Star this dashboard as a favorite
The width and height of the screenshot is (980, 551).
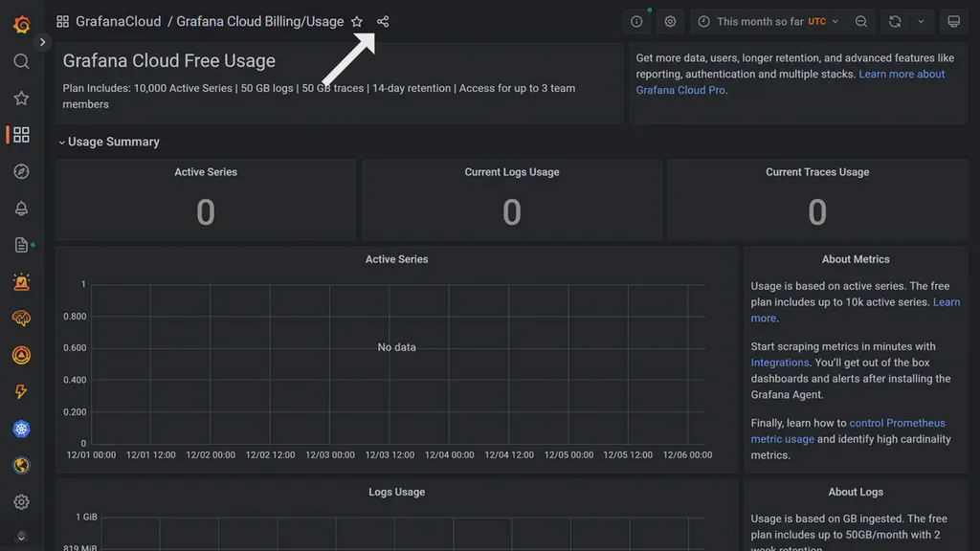point(355,21)
